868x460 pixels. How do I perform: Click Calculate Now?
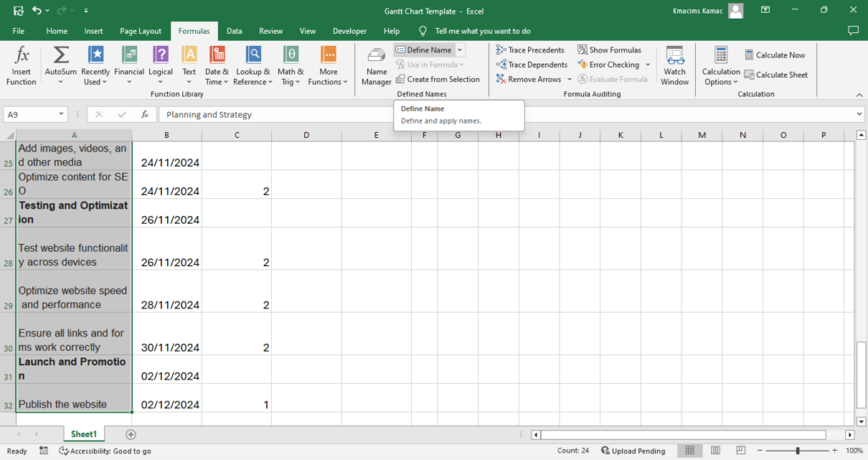[x=775, y=55]
